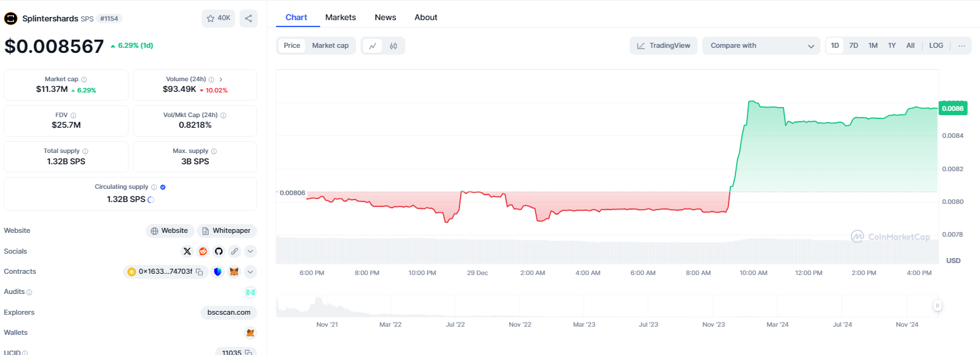The width and height of the screenshot is (980, 355).
Task: Set chart range to 1M
Action: [x=873, y=45]
